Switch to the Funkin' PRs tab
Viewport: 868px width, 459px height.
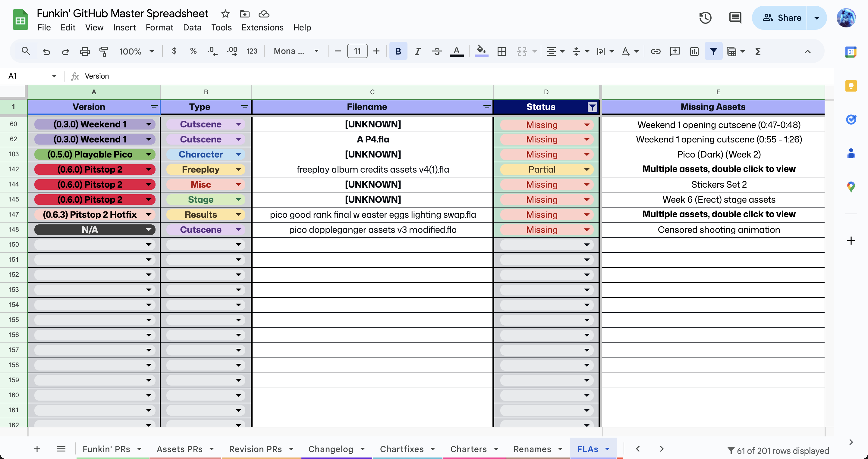click(106, 449)
